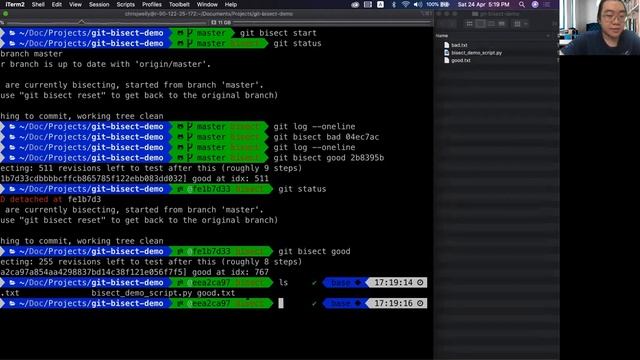Click 'git bisect bad 04ec7ac' command text
The width and height of the screenshot is (640, 360).
[326, 137]
